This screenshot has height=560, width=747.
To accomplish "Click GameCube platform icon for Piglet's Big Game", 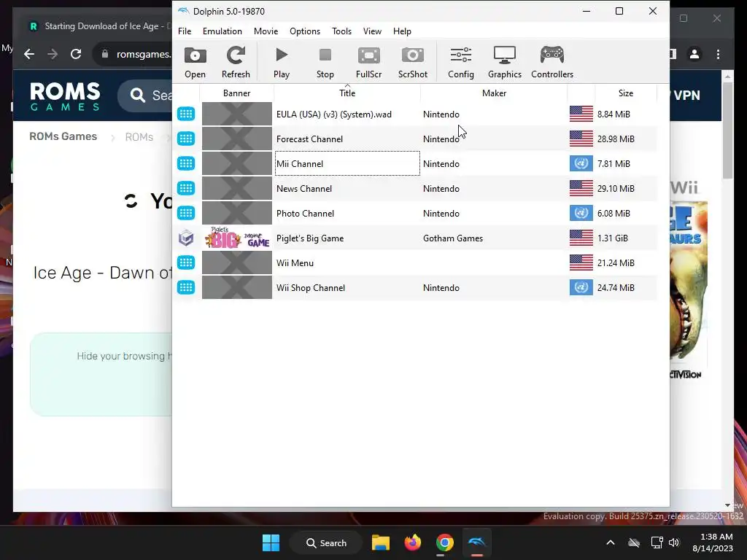I will pos(186,238).
